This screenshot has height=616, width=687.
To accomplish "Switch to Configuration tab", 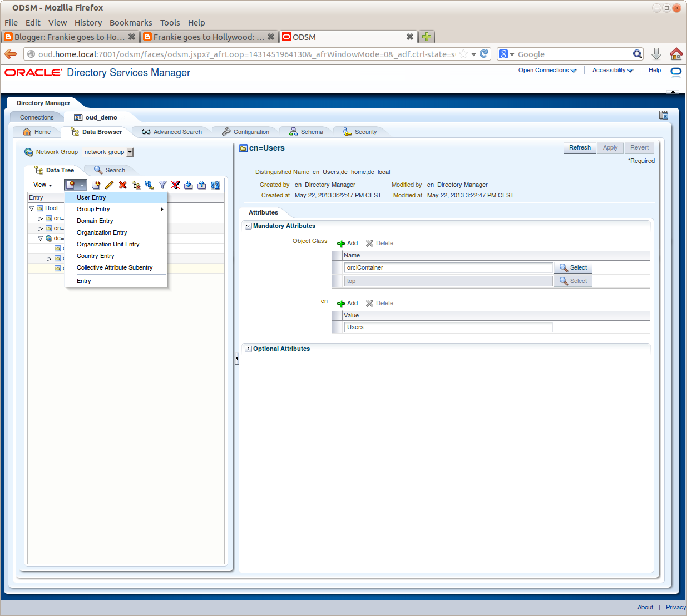I will [x=245, y=132].
